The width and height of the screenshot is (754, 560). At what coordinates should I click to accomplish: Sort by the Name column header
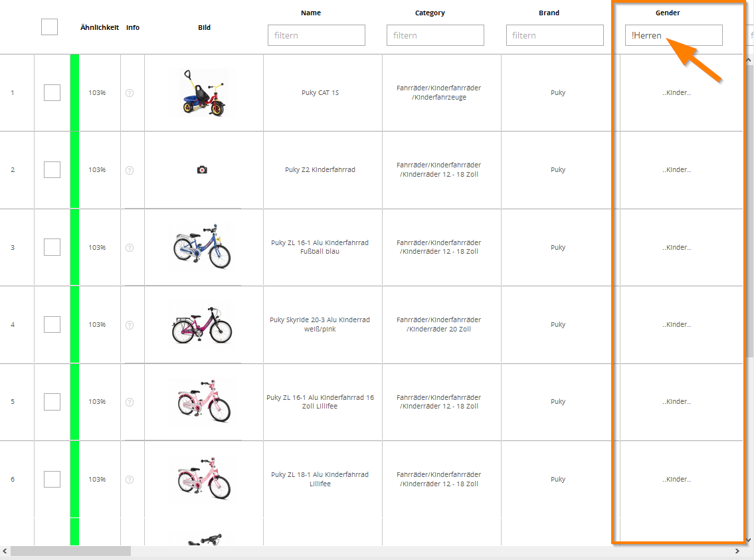pyautogui.click(x=311, y=13)
